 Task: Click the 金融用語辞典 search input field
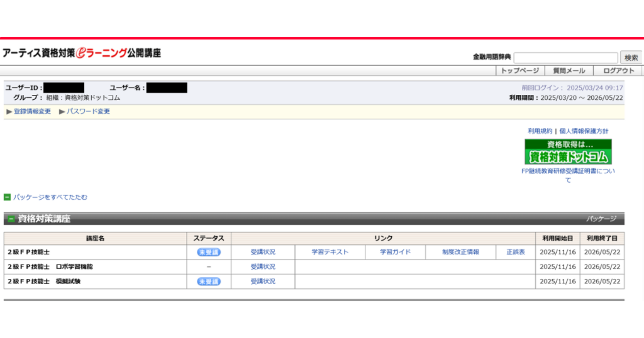point(565,57)
